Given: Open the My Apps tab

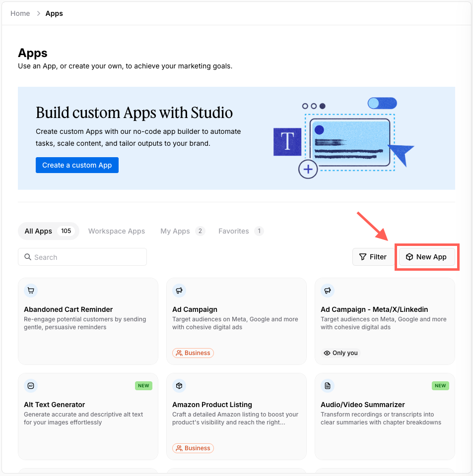Looking at the screenshot, I should (183, 231).
